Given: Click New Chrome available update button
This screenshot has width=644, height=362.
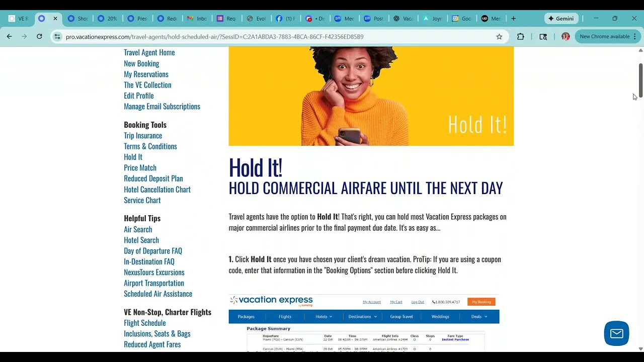Looking at the screenshot, I should pyautogui.click(x=608, y=37).
